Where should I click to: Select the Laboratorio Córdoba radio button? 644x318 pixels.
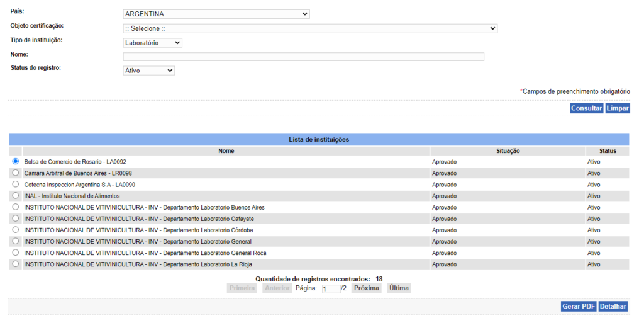pos(16,230)
